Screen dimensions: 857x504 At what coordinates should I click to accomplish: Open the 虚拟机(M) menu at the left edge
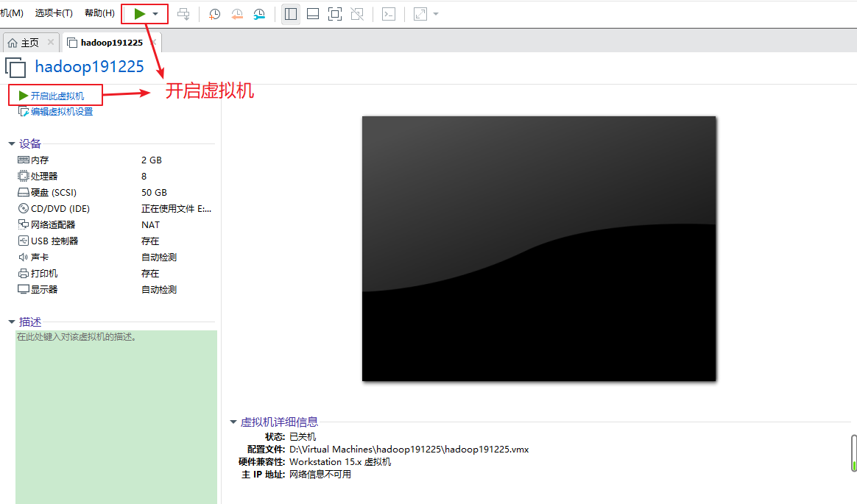(x=12, y=13)
